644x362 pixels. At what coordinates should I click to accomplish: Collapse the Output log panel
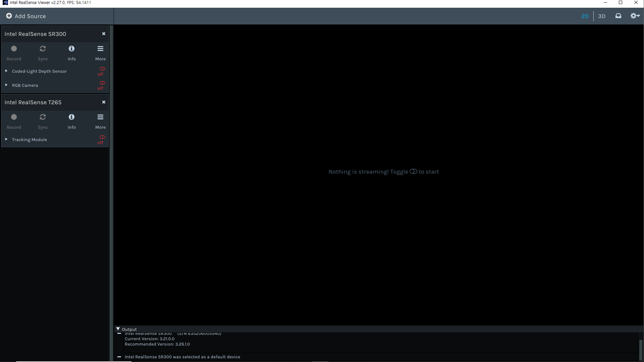click(x=118, y=329)
